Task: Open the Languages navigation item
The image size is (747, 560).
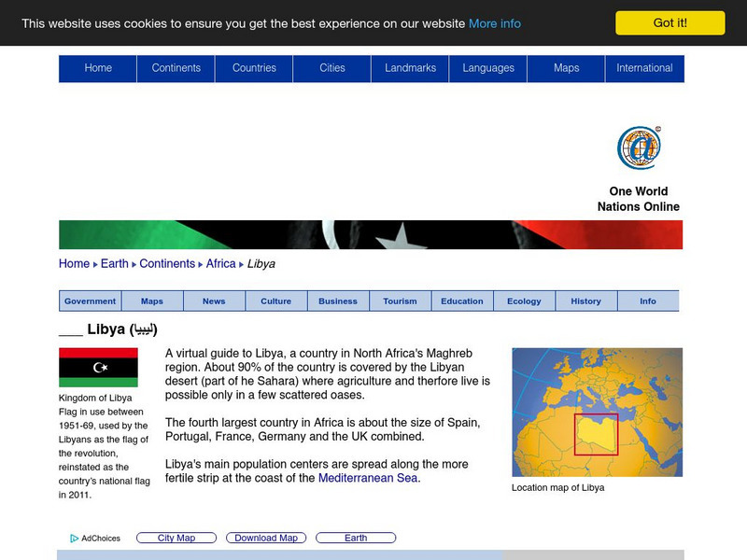Action: 488,67
